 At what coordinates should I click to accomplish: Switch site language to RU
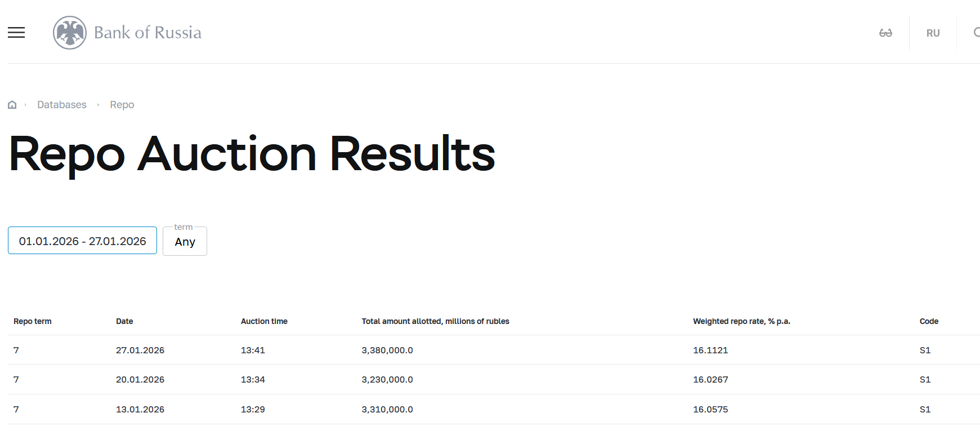933,33
